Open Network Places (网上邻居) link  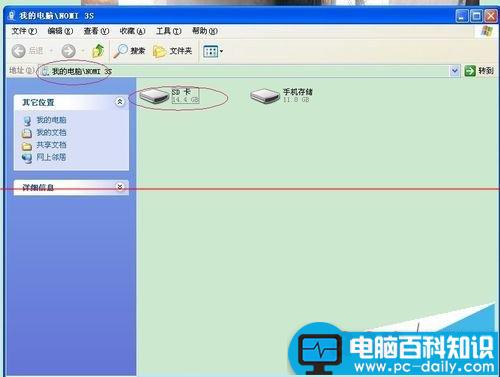(x=51, y=157)
